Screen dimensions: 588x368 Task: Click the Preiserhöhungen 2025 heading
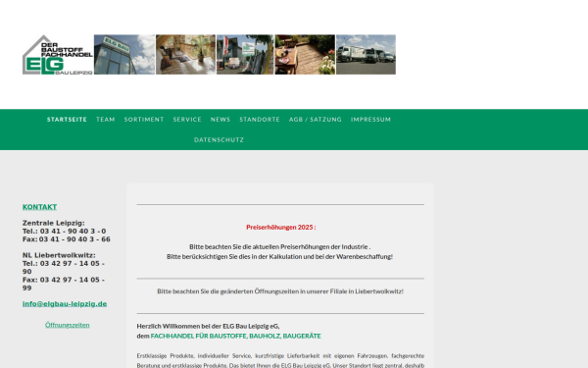coord(281,228)
